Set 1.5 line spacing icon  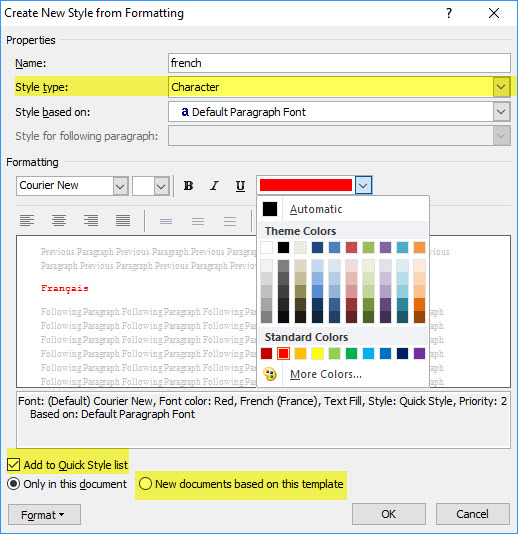198,221
